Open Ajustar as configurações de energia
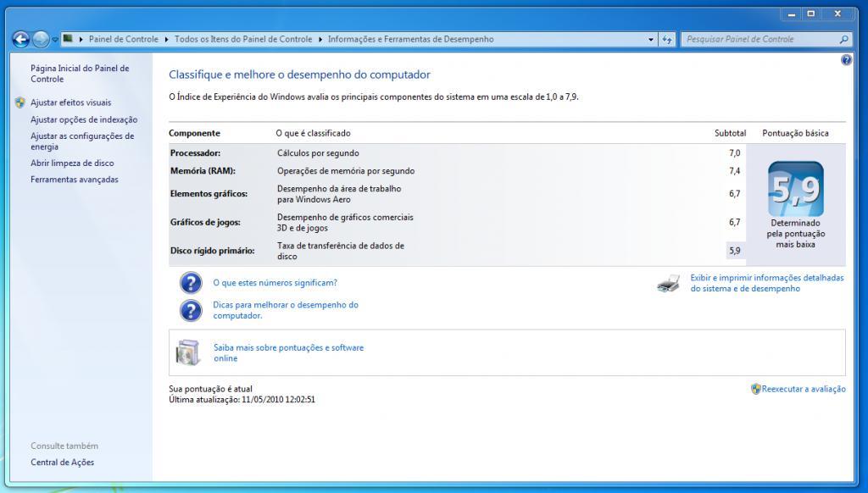 82,141
